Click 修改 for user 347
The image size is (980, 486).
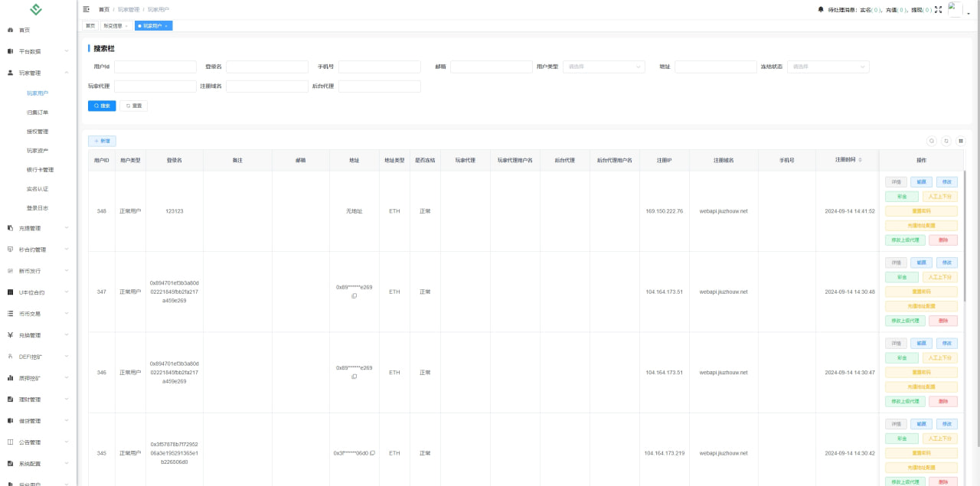click(x=947, y=263)
